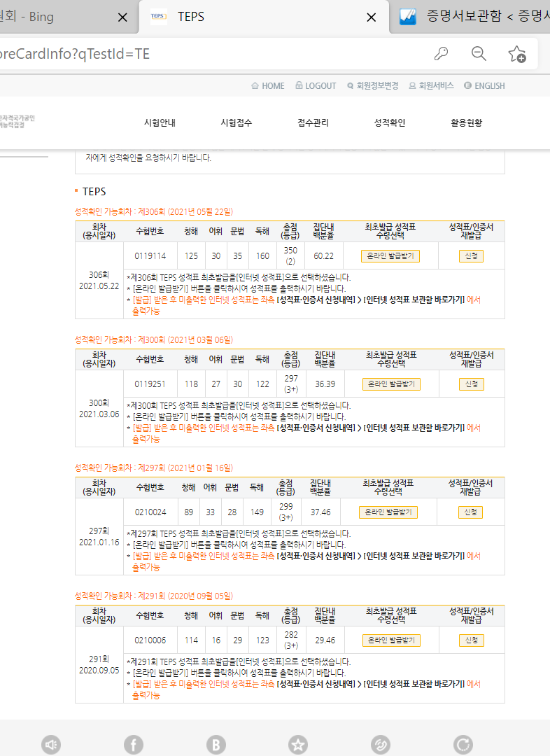Add page to favorites with star icon
The width and height of the screenshot is (550, 756).
[x=517, y=54]
